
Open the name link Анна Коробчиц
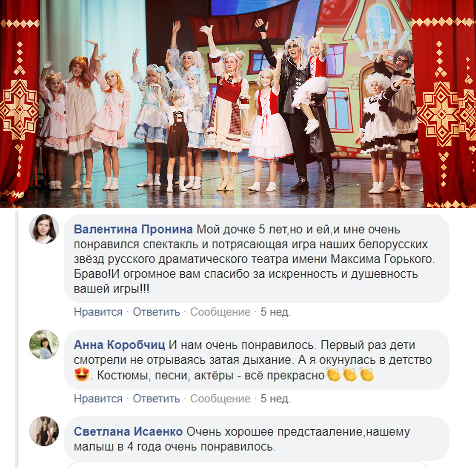[x=119, y=345]
